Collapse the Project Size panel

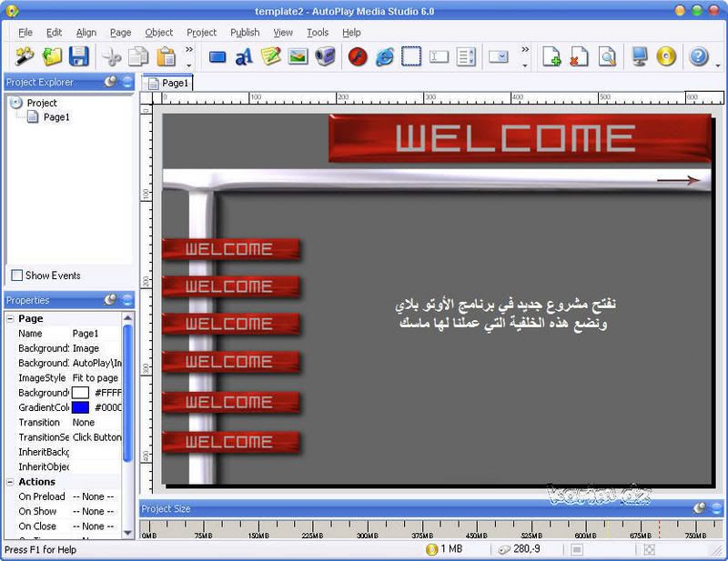point(716,509)
